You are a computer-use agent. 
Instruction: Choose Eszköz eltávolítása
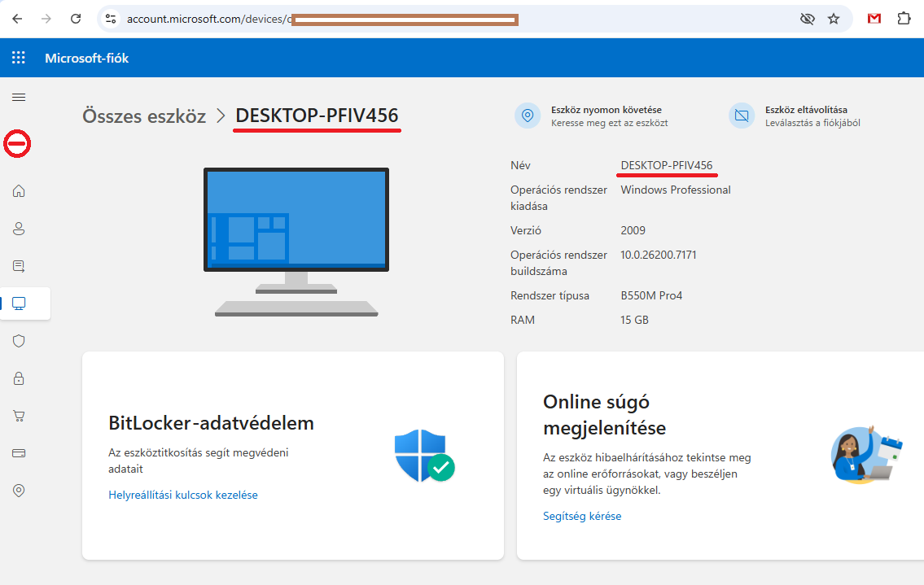click(806, 110)
